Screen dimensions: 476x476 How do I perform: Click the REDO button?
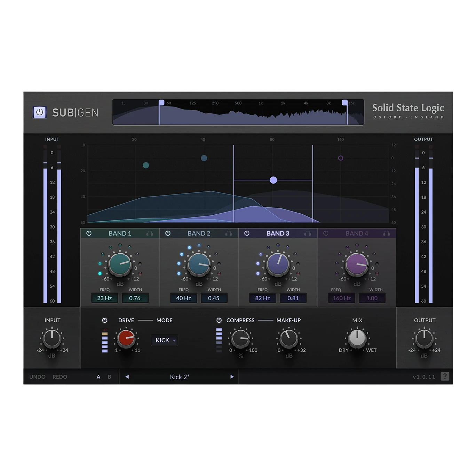click(60, 377)
